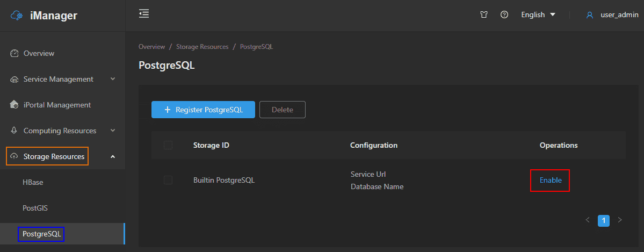Click the Register PostgreSQL button
Screen dimensions: 644x252
[203, 110]
